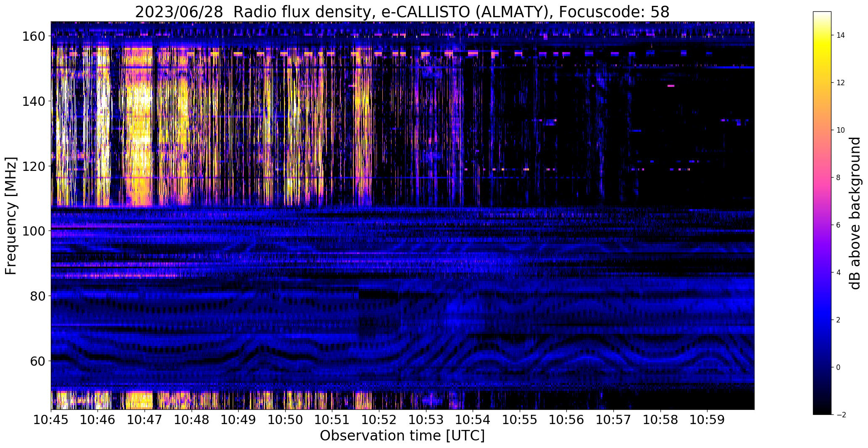The width and height of the screenshot is (868, 448).
Task: Click the 10:55 time tick label
Action: pos(520,419)
